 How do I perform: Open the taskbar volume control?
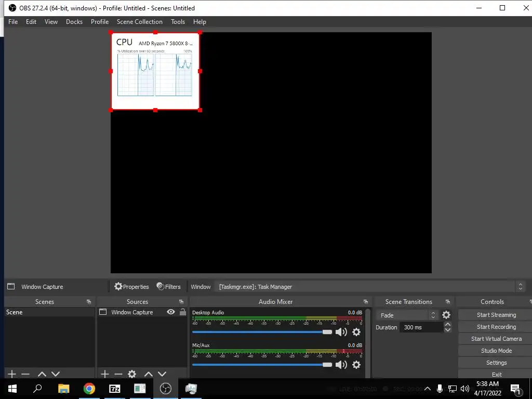465,389
